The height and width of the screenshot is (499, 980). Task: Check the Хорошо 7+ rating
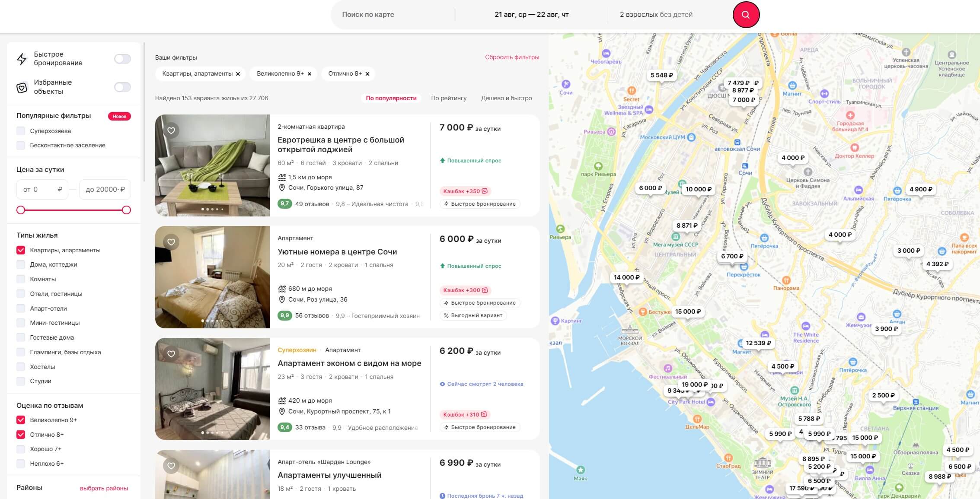pyautogui.click(x=21, y=449)
